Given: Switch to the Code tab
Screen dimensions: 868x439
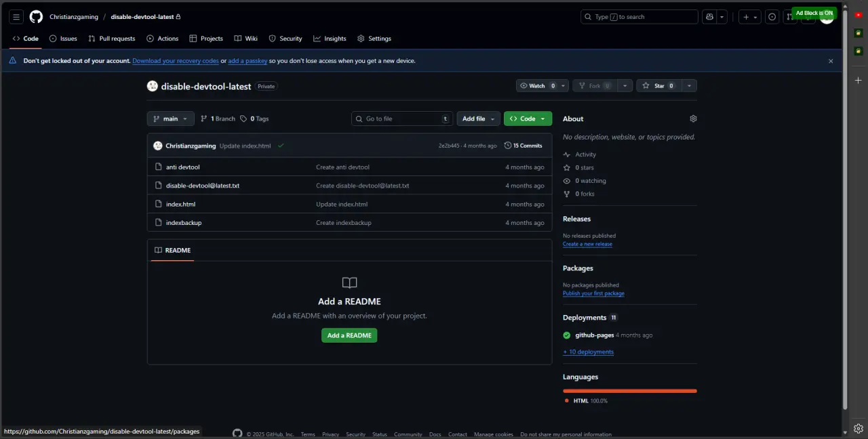Looking at the screenshot, I should [26, 39].
